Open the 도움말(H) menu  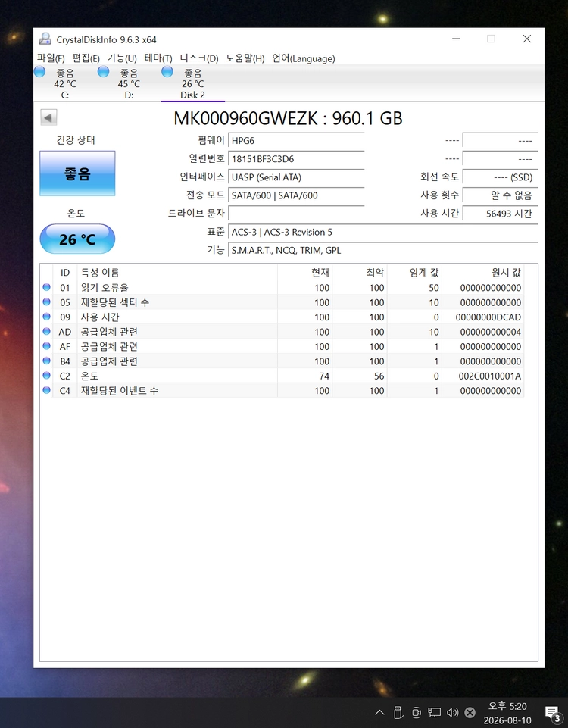[245, 58]
